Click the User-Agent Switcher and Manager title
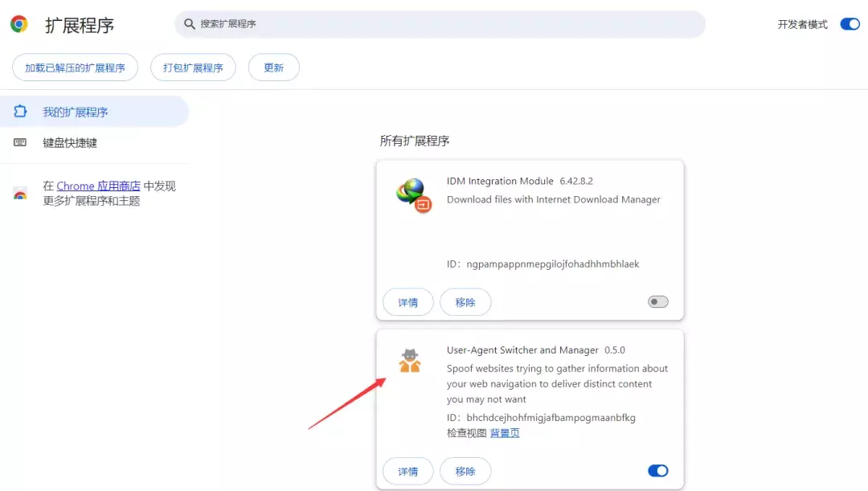The height and width of the screenshot is (491, 868). [x=522, y=350]
